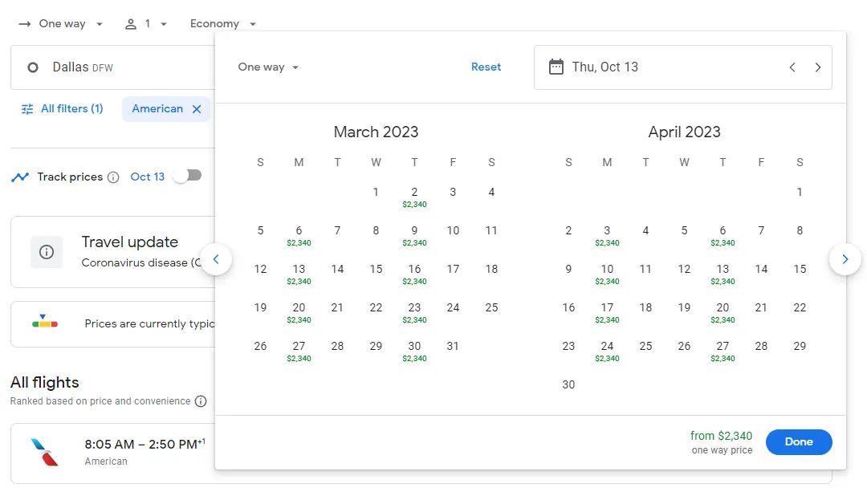Advance date with right chevron in date field

click(x=818, y=67)
